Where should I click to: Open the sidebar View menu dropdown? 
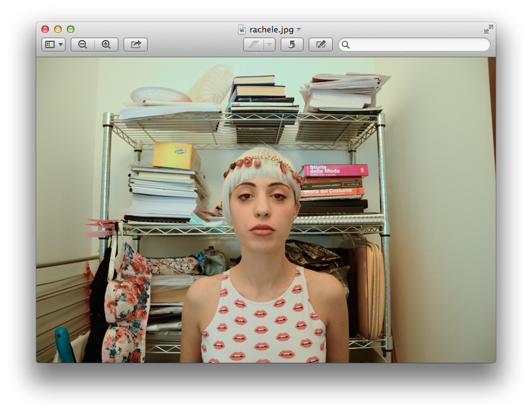[53, 45]
